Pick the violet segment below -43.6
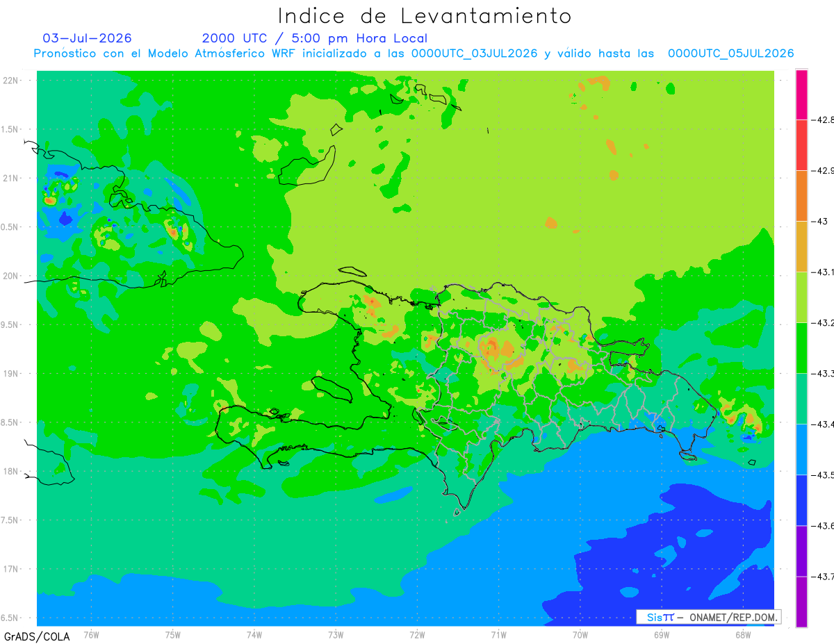Image resolution: width=834 pixels, height=644 pixels. (x=801, y=550)
